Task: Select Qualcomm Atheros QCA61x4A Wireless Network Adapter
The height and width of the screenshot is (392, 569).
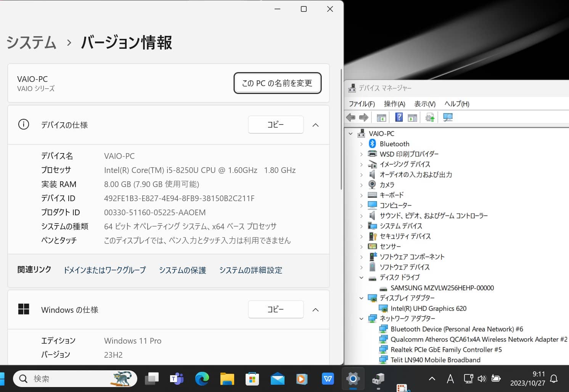Action: click(479, 339)
